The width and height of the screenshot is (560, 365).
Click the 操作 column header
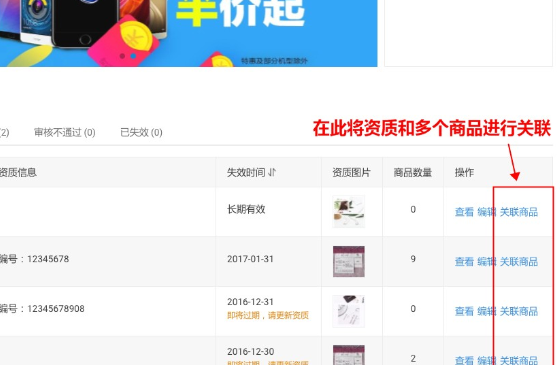464,172
